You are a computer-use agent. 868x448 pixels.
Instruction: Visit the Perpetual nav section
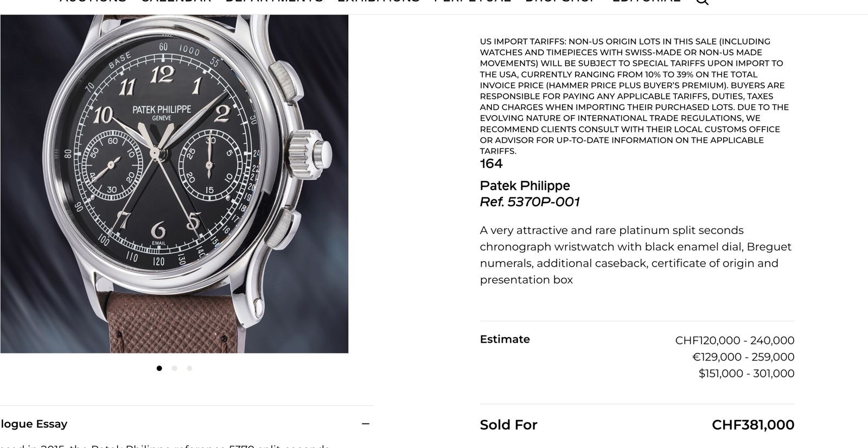[473, 1]
